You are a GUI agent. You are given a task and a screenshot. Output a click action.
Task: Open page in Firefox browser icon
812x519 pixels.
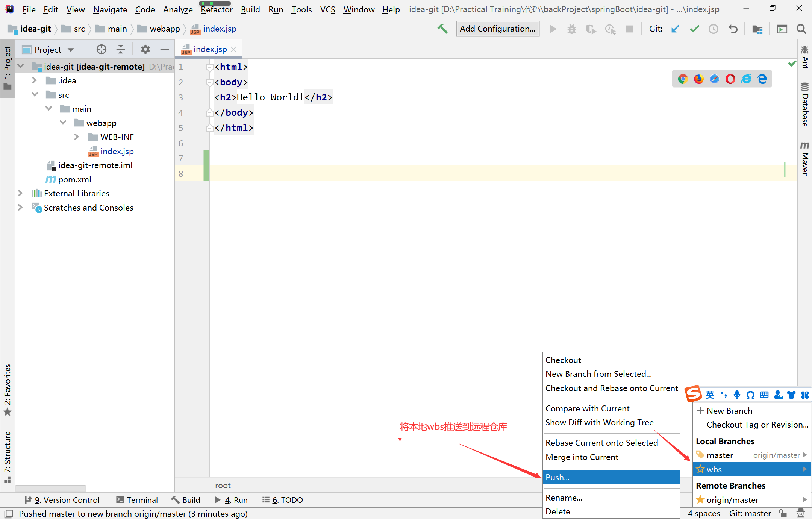(x=698, y=79)
